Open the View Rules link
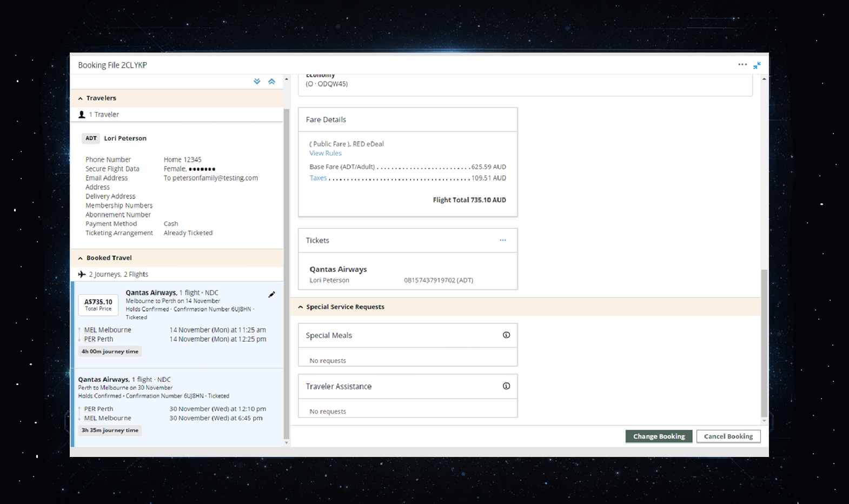849x504 pixels. click(x=325, y=154)
